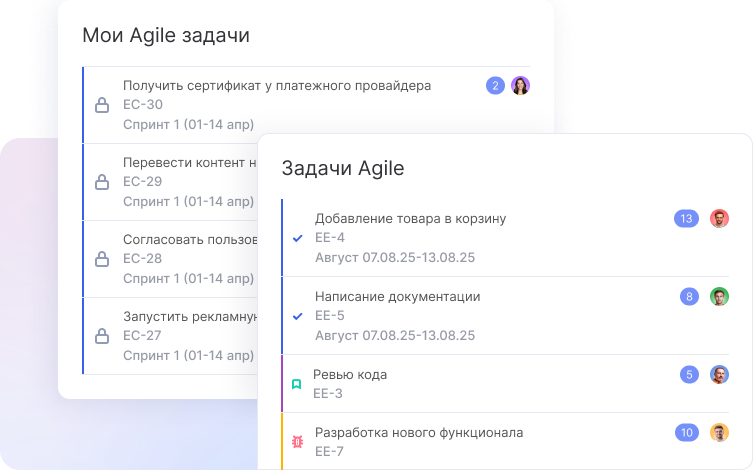The height and width of the screenshot is (470, 753).
Task: Click task key EC-28
Action: [143, 258]
